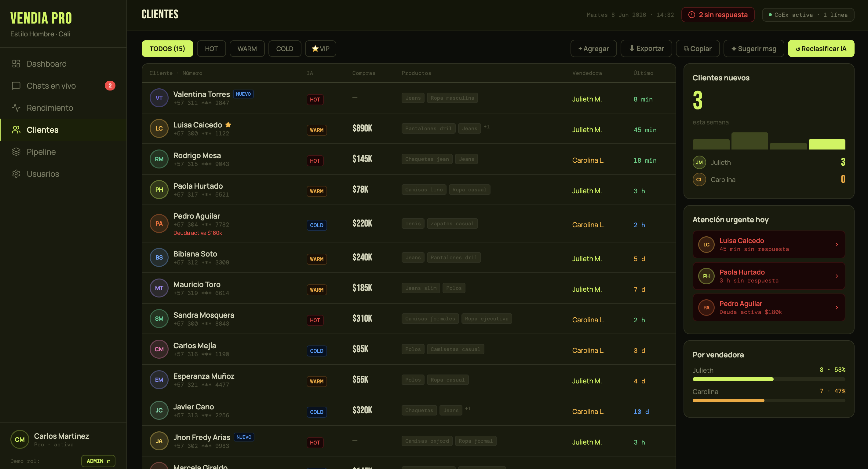Image resolution: width=868 pixels, height=469 pixels.
Task: Click the EM avatar for Esperanza Muñoz
Action: [x=159, y=380]
